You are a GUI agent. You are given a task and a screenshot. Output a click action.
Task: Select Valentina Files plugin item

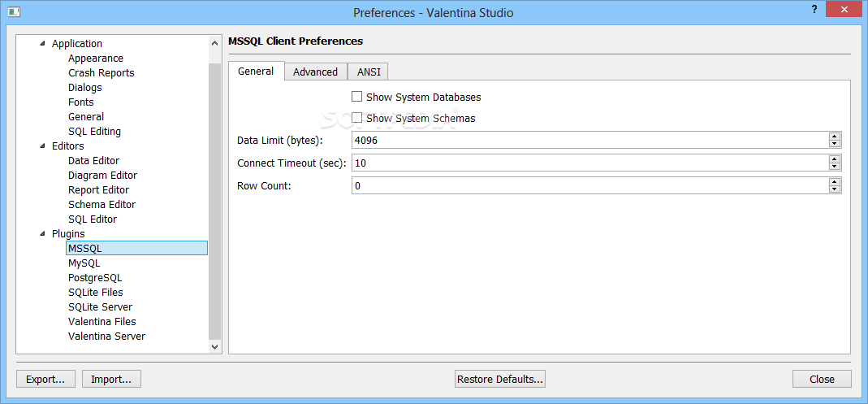[x=101, y=321]
